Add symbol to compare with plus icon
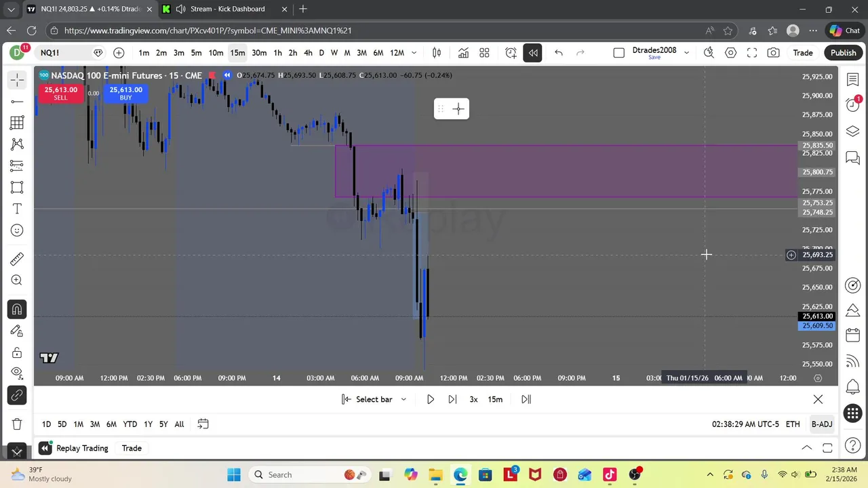The height and width of the screenshot is (488, 868). [119, 53]
